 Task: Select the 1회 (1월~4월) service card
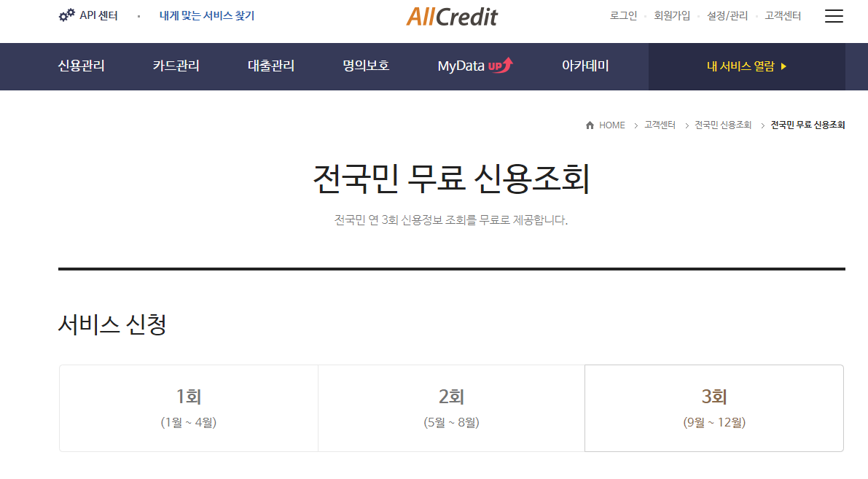click(188, 408)
